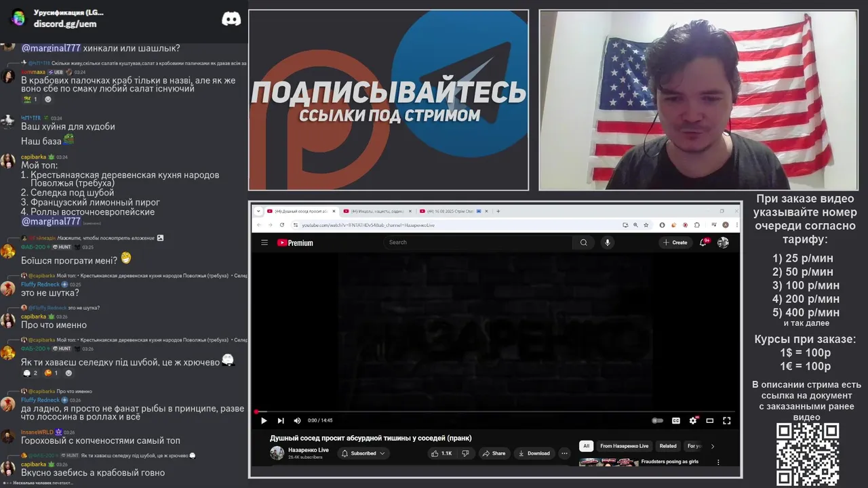The height and width of the screenshot is (488, 868).
Task: Click the Урусификация server icon
Action: pos(18,18)
